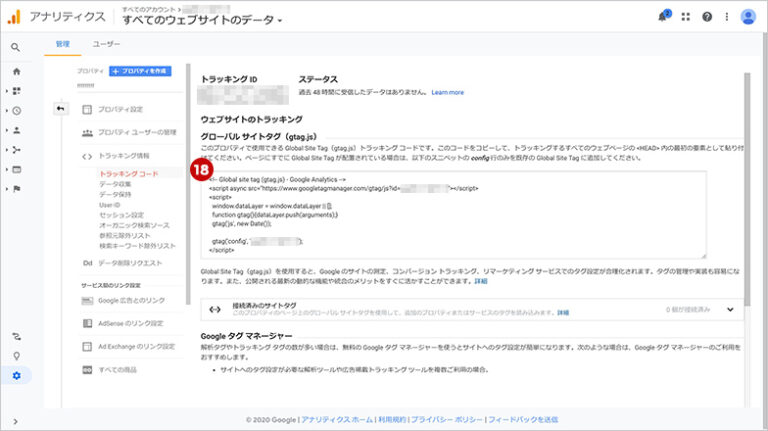The image size is (768, 431).
Task: Open 詳細 link in 接続済みのサイトタグ row
Action: [563, 312]
